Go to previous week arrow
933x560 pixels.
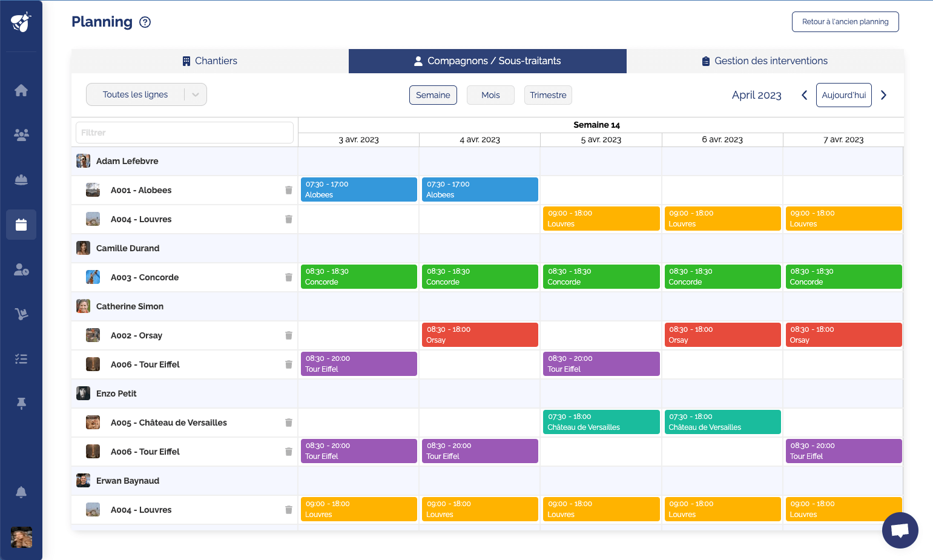tap(804, 95)
